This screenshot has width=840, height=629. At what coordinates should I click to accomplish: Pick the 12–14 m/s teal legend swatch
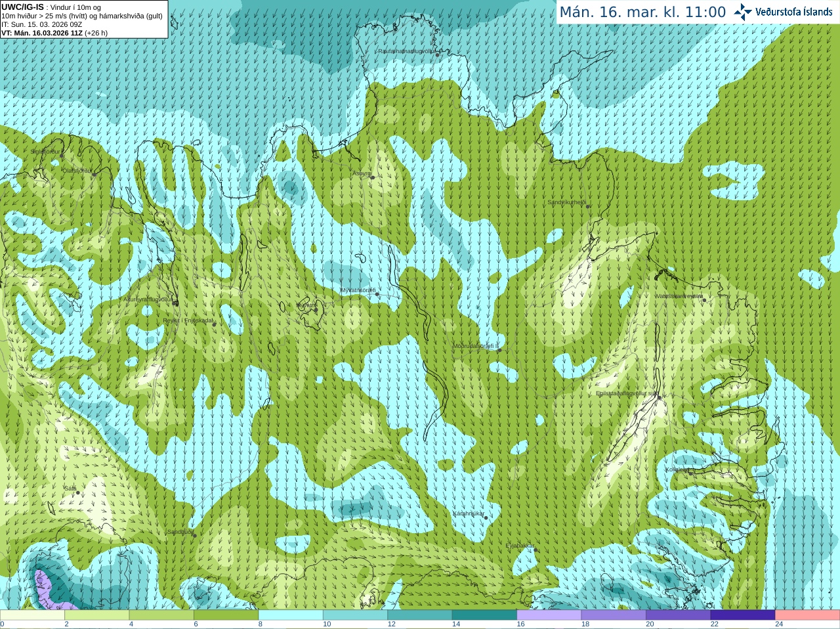tap(420, 615)
